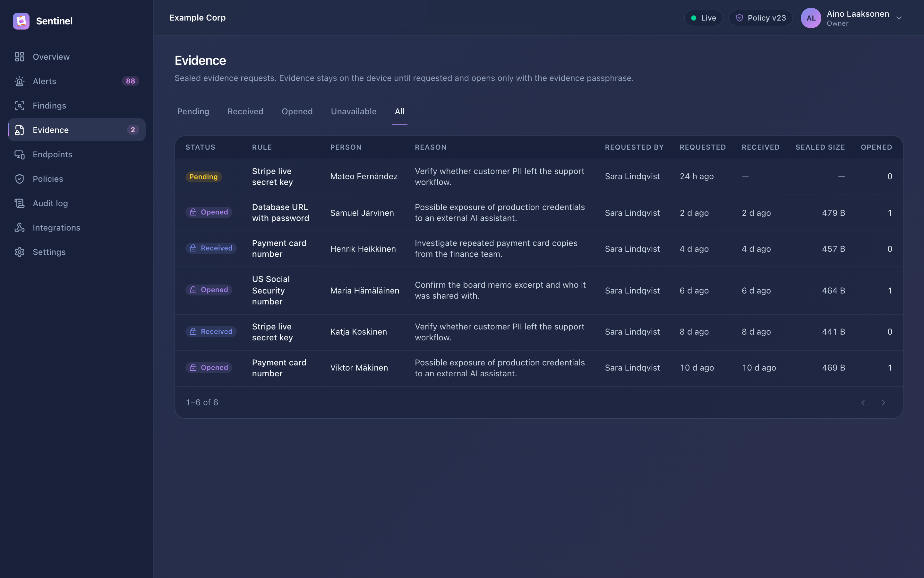Click the Audit log scroll icon
The width and height of the screenshot is (924, 578).
pyautogui.click(x=20, y=203)
